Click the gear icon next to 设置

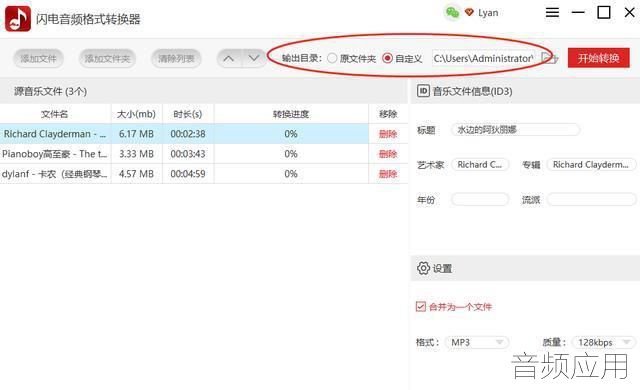423,268
